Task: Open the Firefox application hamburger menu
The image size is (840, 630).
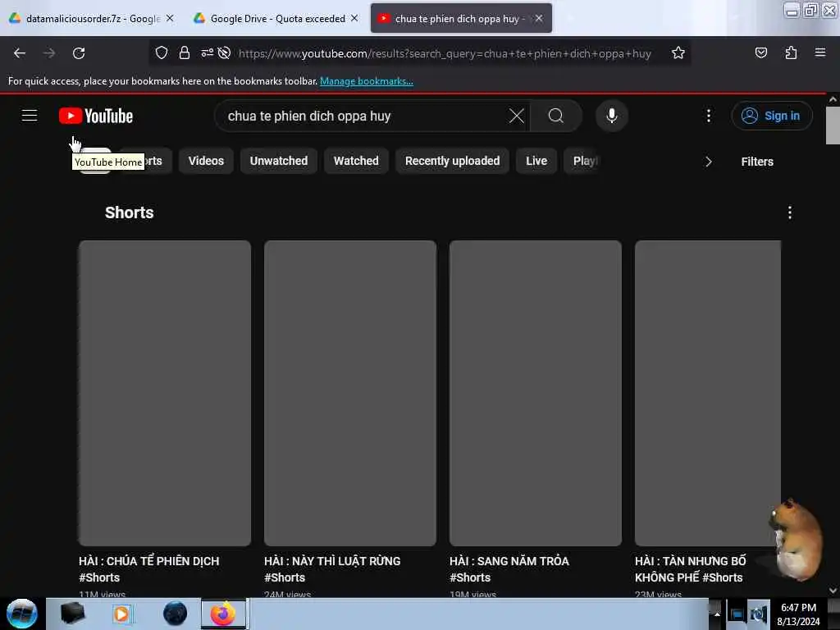Action: click(x=820, y=52)
